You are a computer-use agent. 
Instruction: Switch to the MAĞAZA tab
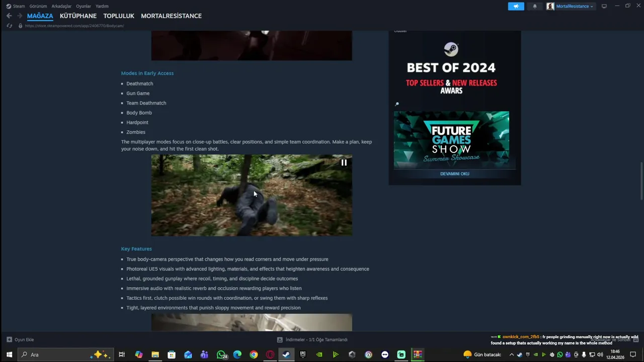pyautogui.click(x=40, y=16)
